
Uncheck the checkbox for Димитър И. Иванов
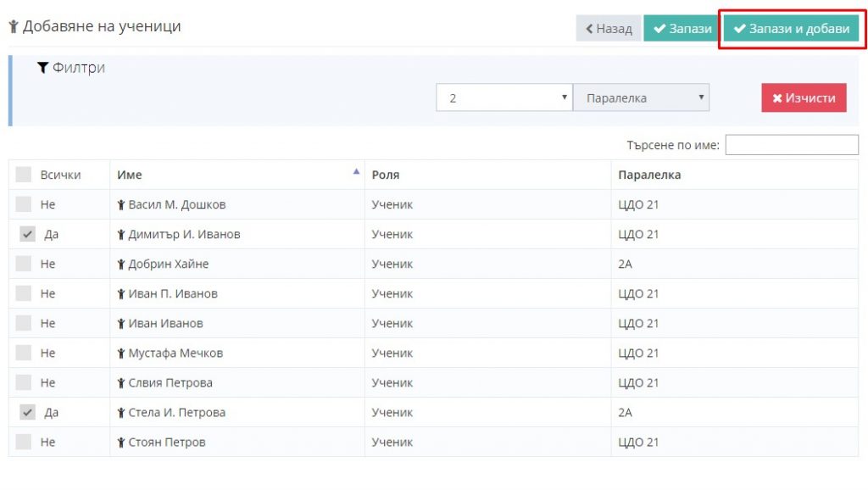pyautogui.click(x=27, y=234)
